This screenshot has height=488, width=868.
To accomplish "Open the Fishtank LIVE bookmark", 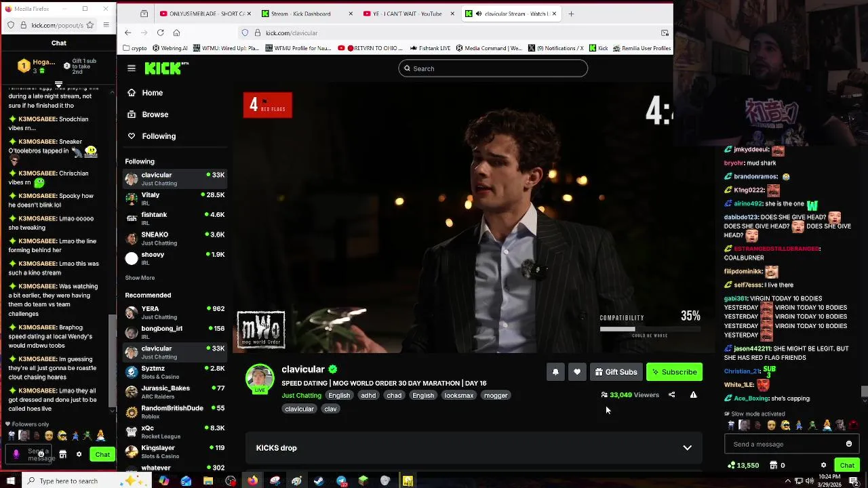I will [431, 48].
